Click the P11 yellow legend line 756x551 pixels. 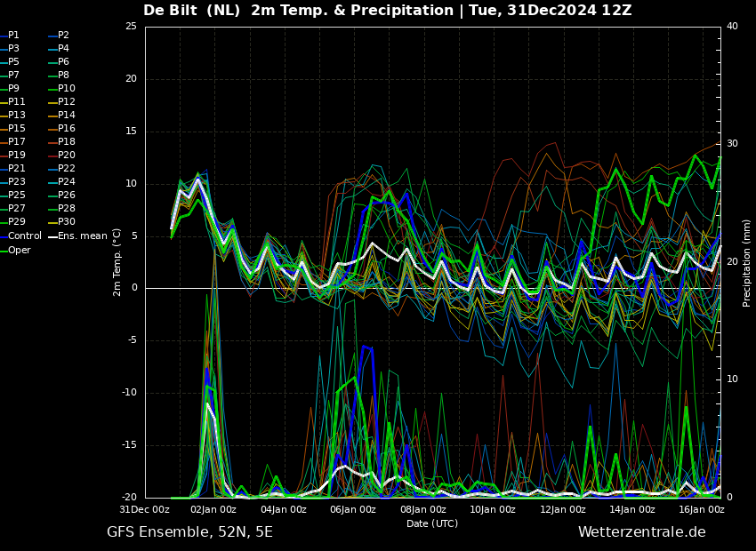(4, 101)
